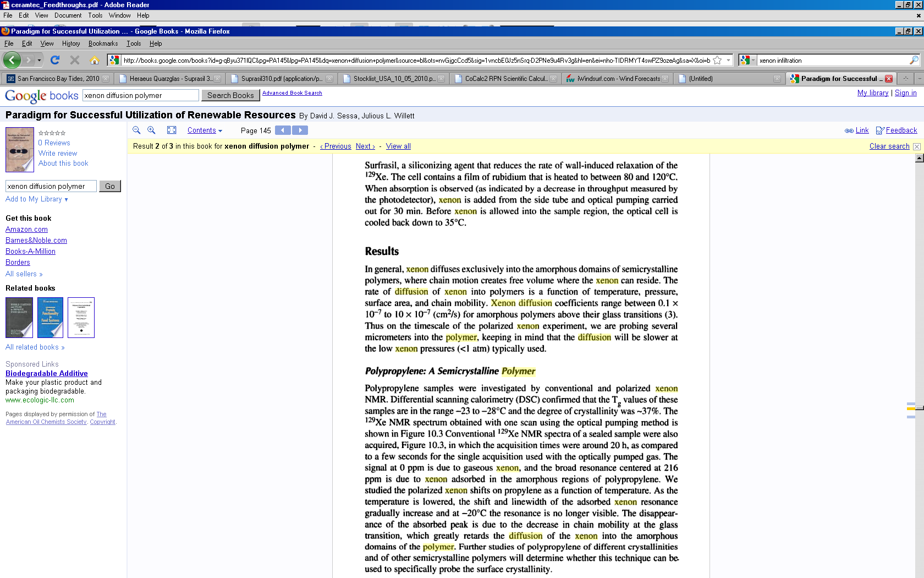Click the stop loading X icon
This screenshot has width=924, height=578.
point(75,60)
